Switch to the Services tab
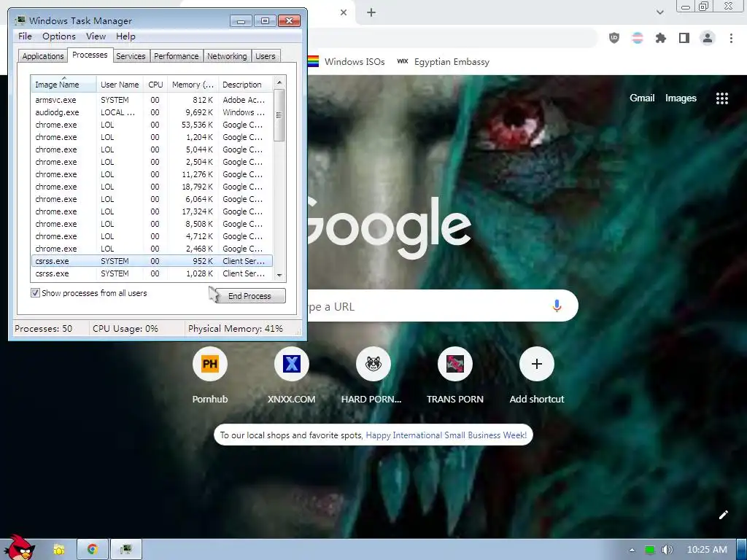Image resolution: width=747 pixels, height=560 pixels. 131,55
